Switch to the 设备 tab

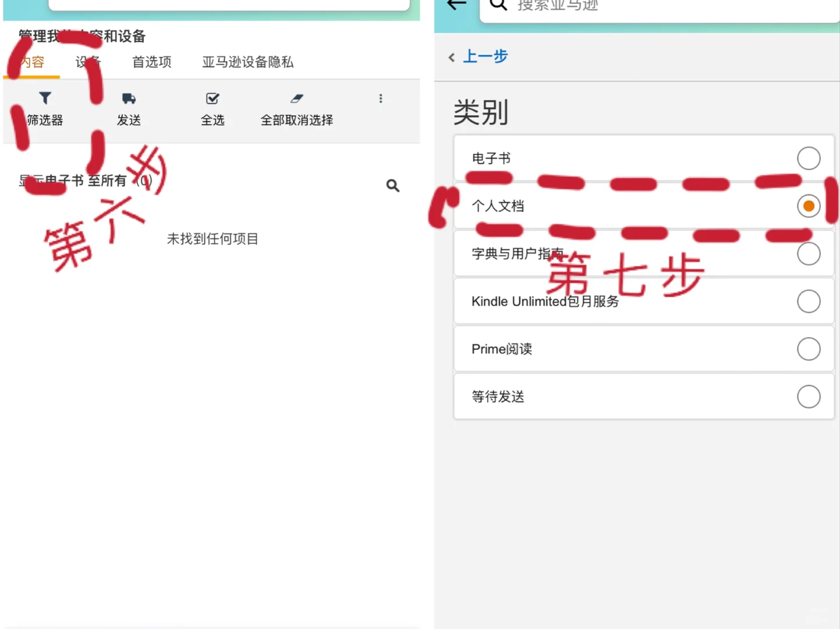(x=88, y=62)
